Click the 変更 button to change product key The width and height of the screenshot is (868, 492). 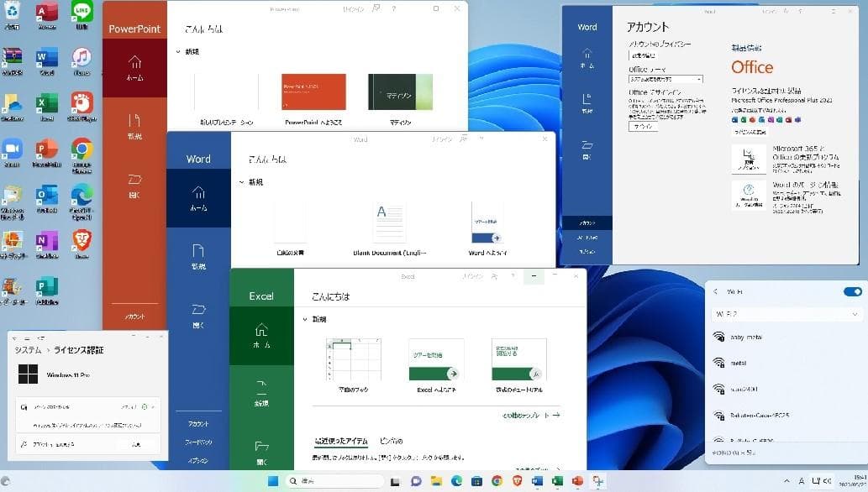click(x=137, y=444)
